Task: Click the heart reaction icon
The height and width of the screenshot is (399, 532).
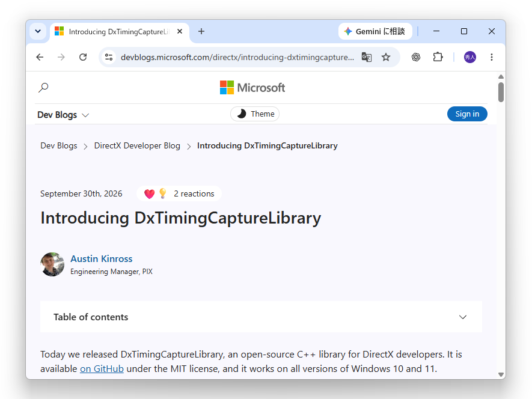Action: point(149,193)
